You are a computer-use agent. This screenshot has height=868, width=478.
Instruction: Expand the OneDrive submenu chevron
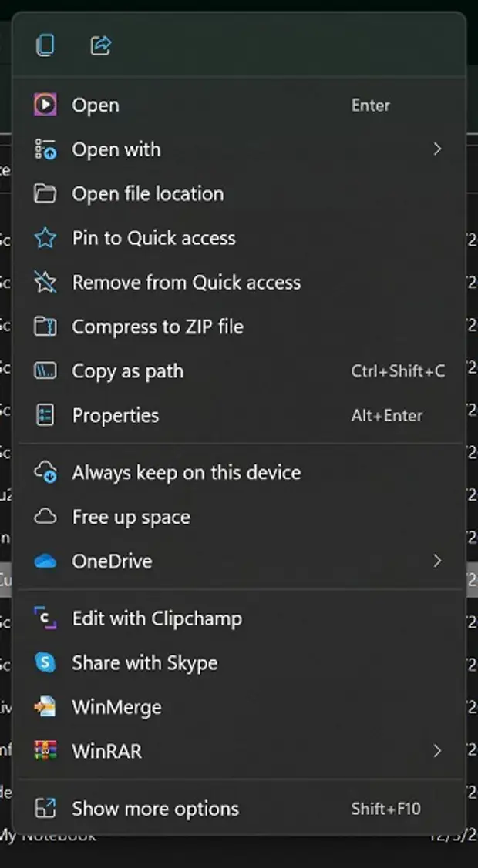click(x=437, y=561)
